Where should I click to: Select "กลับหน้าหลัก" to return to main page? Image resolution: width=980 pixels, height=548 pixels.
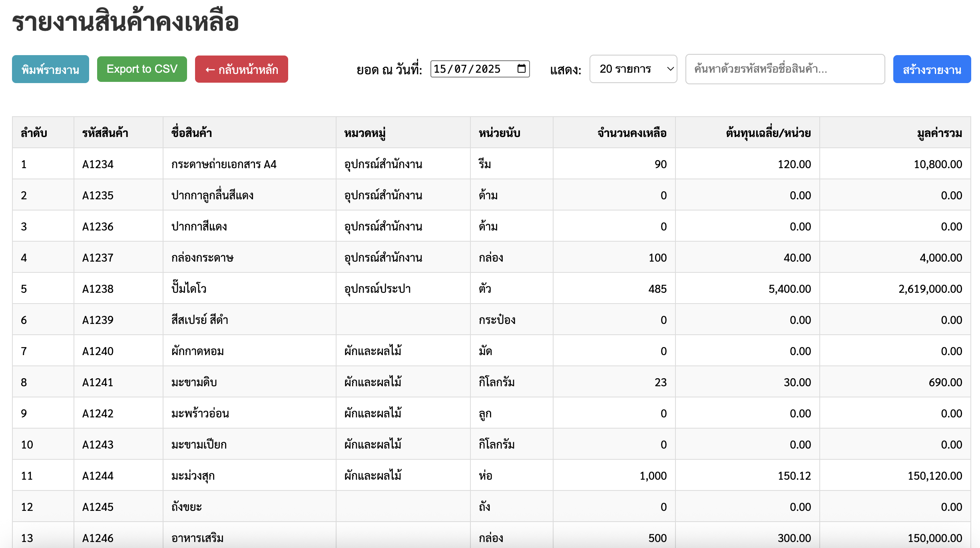coord(241,69)
